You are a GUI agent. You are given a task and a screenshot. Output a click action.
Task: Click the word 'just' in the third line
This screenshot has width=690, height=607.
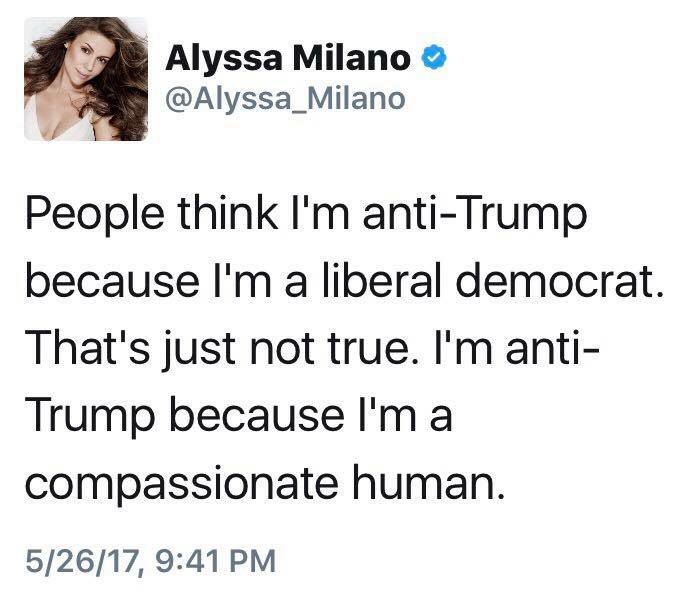(x=199, y=351)
